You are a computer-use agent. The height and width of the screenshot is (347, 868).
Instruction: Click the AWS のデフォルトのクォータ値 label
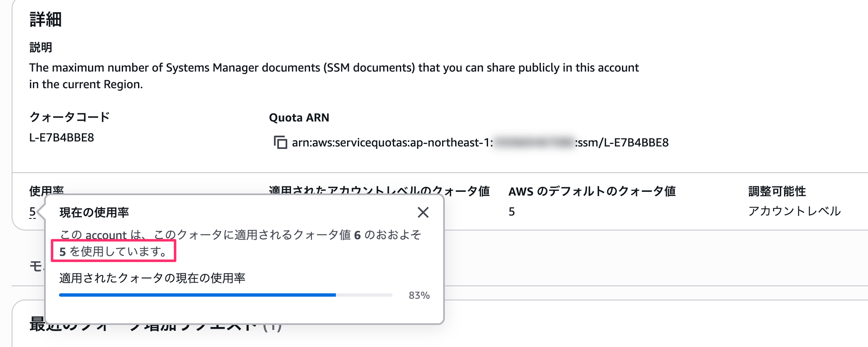click(x=592, y=191)
